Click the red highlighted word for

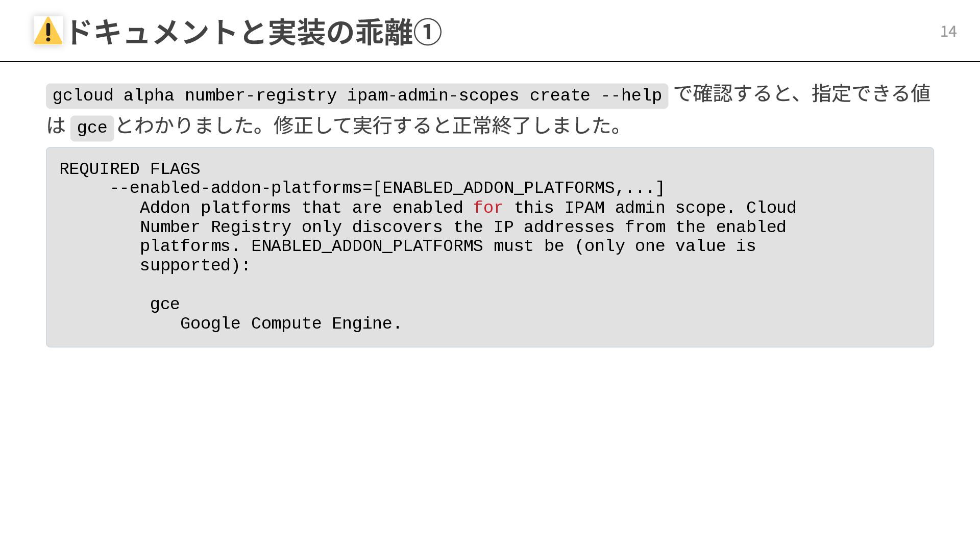tap(488, 208)
